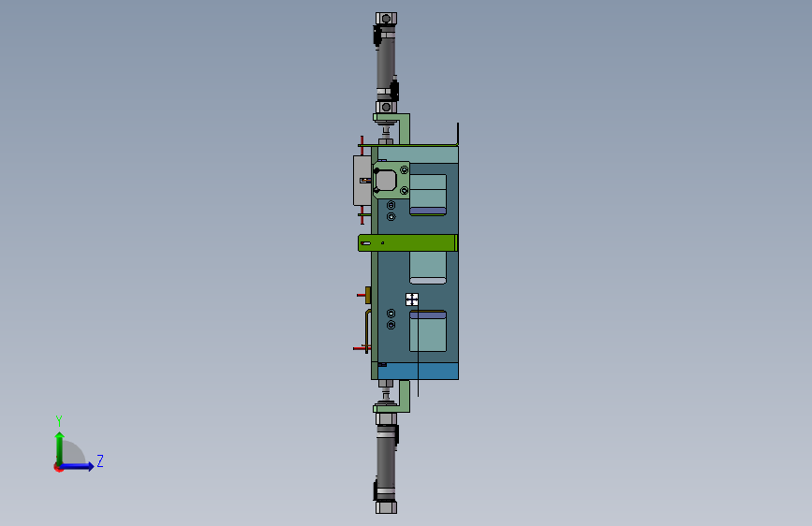
Task: Select the top gray pneumatic cylinder
Action: [x=386, y=62]
